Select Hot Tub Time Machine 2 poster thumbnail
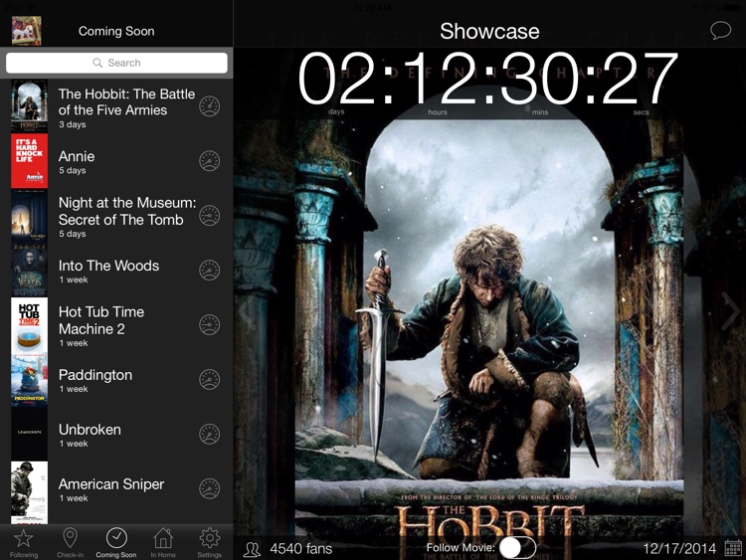Screen dimensions: 746x560 click(x=29, y=325)
